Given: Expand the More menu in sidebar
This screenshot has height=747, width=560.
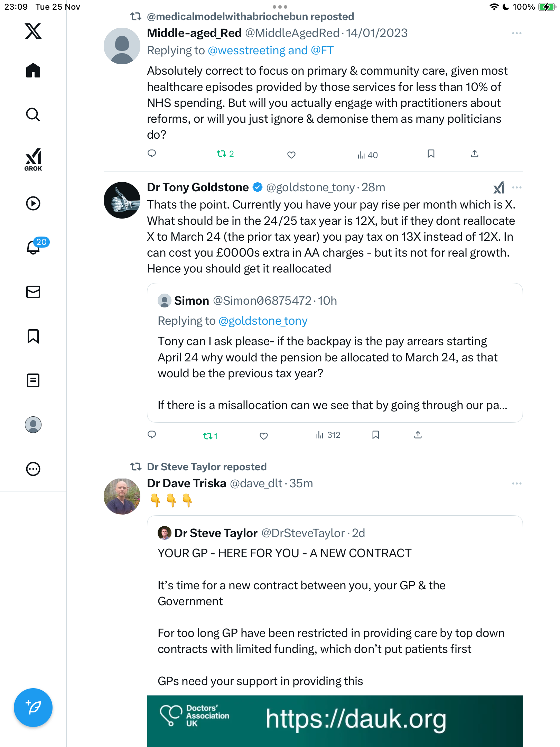Looking at the screenshot, I should (33, 469).
